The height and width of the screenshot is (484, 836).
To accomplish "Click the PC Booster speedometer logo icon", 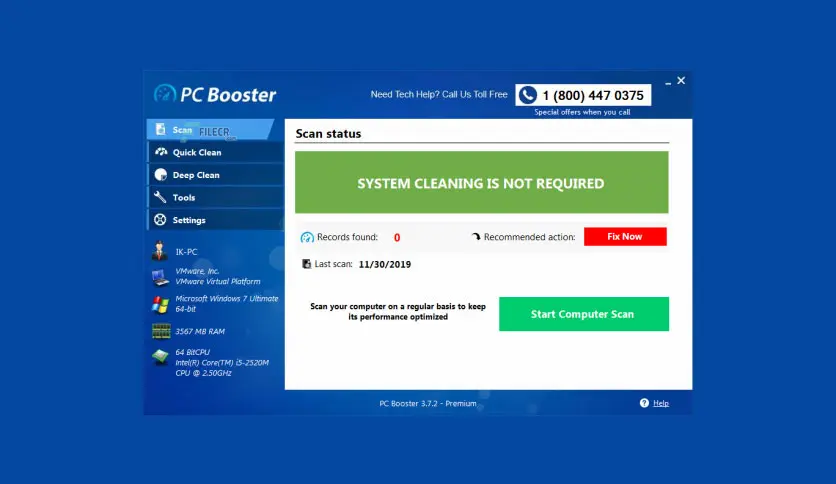I will pyautogui.click(x=165, y=94).
